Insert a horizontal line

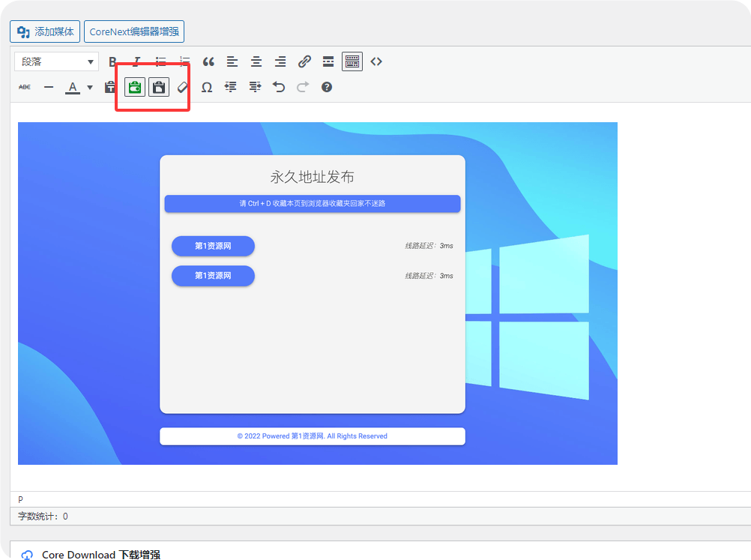click(49, 87)
